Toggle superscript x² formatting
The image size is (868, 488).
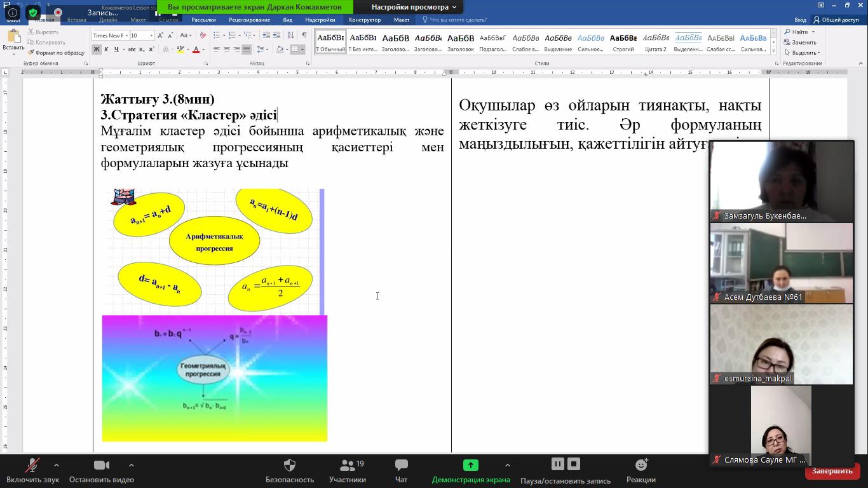[x=151, y=49]
